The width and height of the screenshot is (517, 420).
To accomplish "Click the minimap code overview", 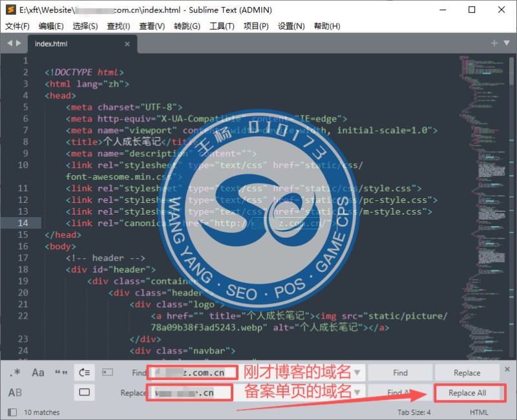I will point(483,207).
